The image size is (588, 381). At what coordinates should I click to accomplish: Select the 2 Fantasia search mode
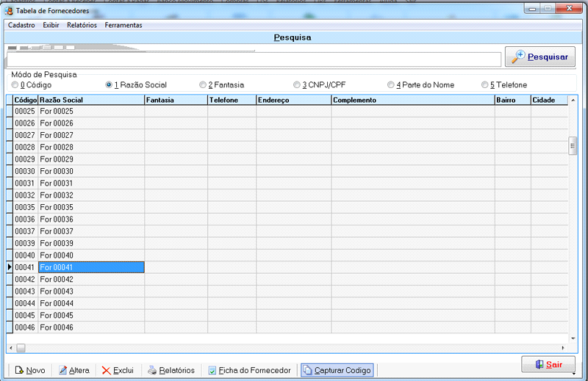pyautogui.click(x=203, y=85)
